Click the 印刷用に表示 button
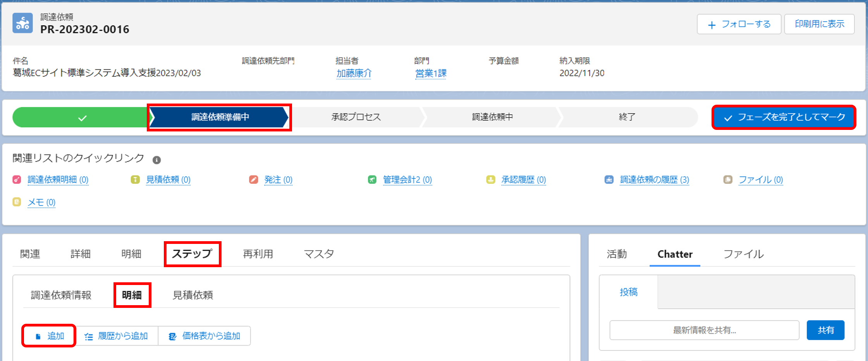The height and width of the screenshot is (361, 868). [820, 24]
